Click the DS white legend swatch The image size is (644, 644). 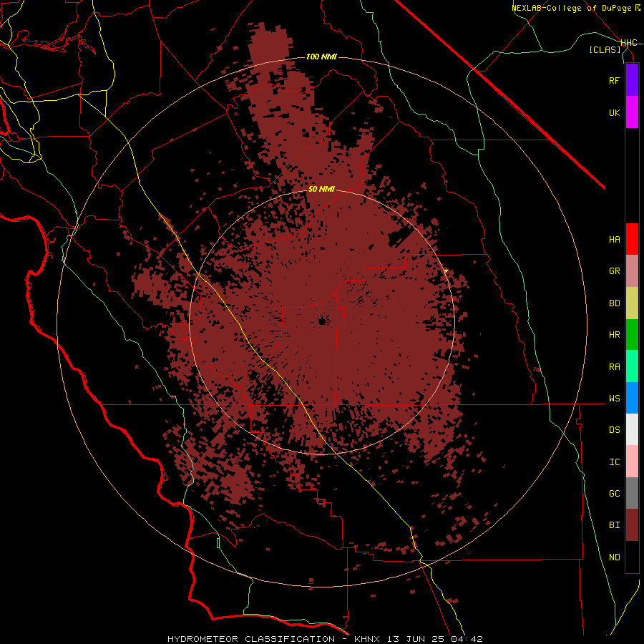[x=632, y=429]
